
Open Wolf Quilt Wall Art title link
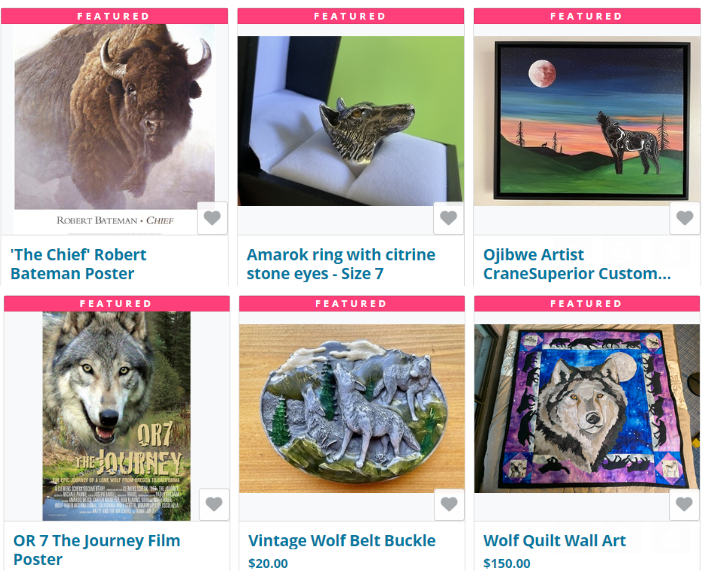[554, 540]
